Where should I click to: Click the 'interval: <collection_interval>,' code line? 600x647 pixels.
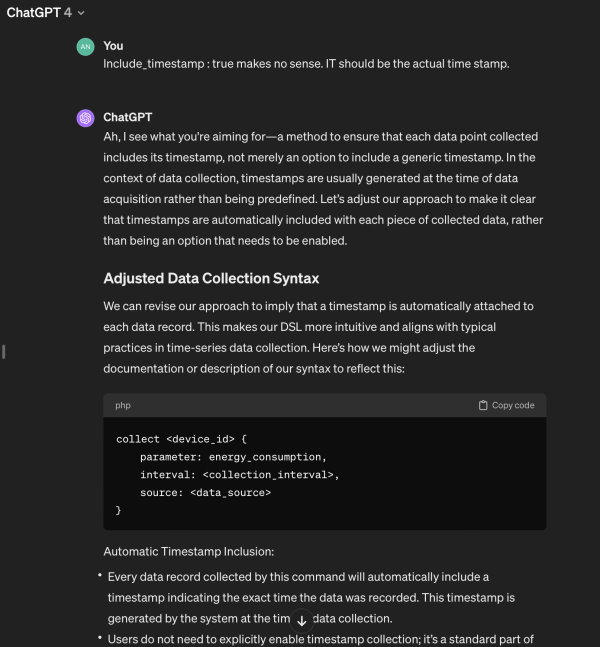coord(239,475)
